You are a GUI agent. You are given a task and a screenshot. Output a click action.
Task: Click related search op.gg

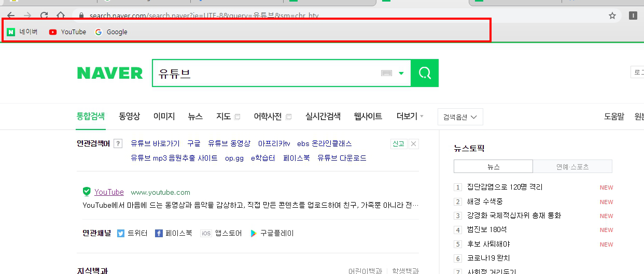click(234, 158)
